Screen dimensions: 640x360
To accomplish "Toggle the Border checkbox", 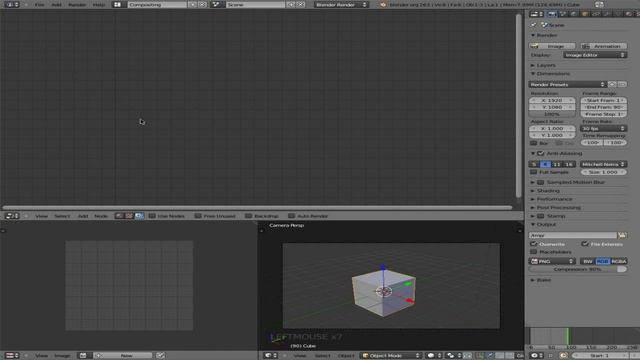I will (533, 143).
